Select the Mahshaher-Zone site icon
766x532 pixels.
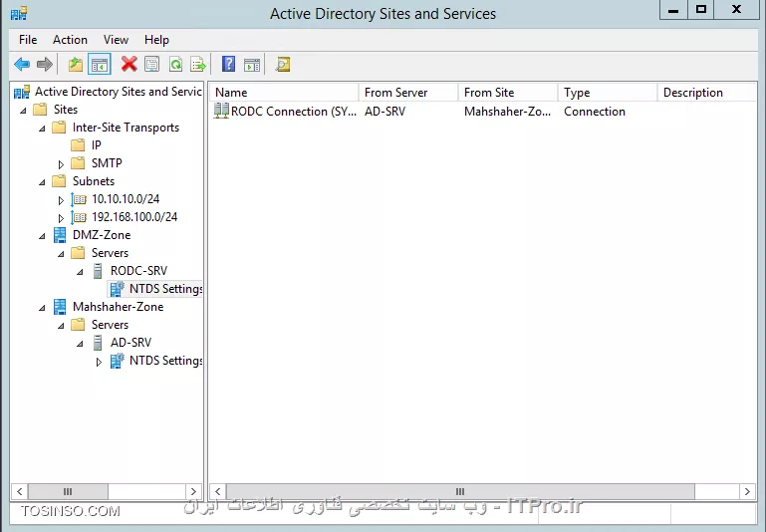(x=60, y=307)
